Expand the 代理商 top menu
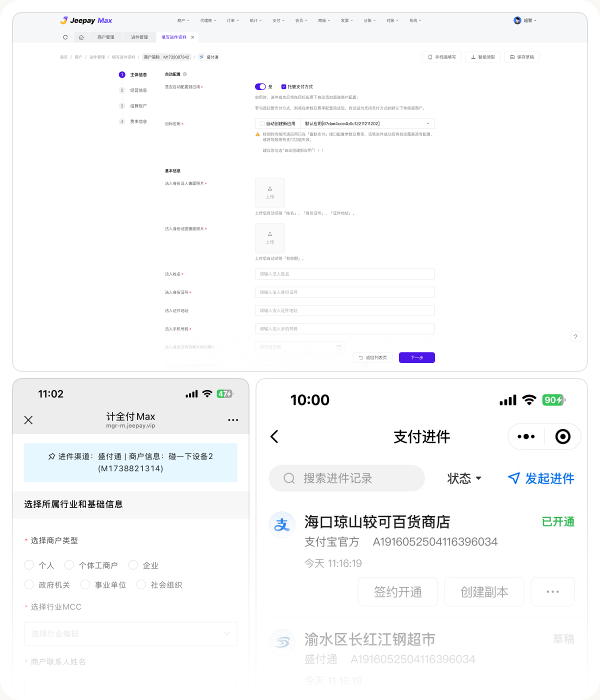This screenshot has height=700, width=600. pos(208,20)
